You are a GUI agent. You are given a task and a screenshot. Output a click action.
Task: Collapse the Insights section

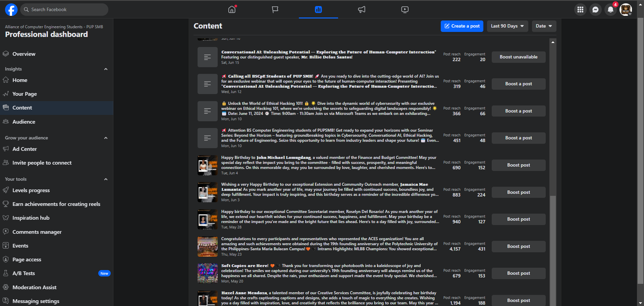pyautogui.click(x=106, y=69)
